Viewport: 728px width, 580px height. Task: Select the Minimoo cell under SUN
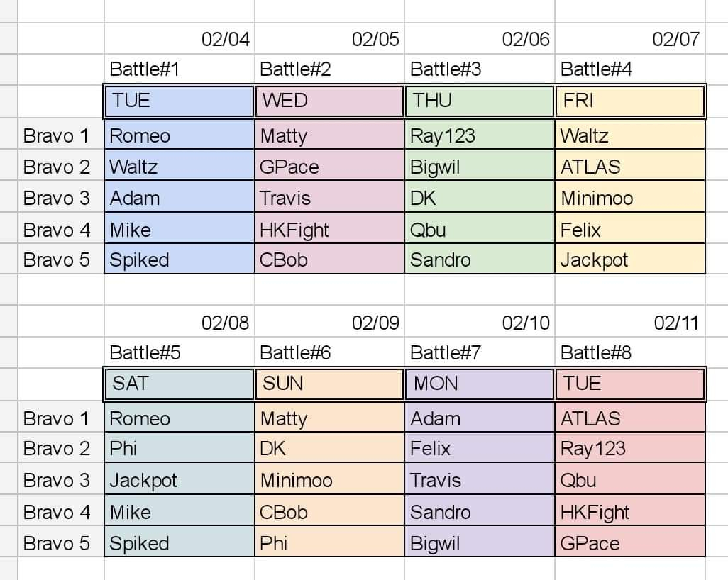pyautogui.click(x=330, y=479)
